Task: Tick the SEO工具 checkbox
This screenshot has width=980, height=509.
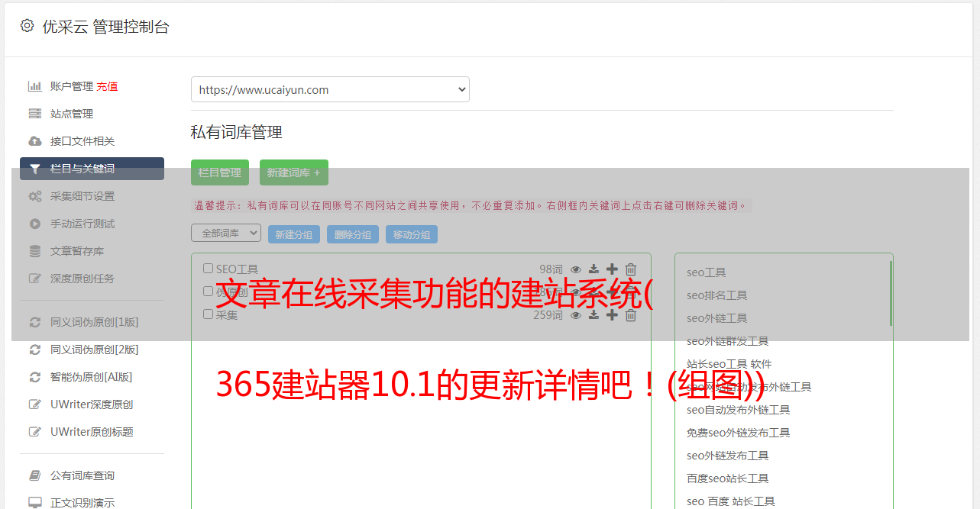Action: coord(208,269)
